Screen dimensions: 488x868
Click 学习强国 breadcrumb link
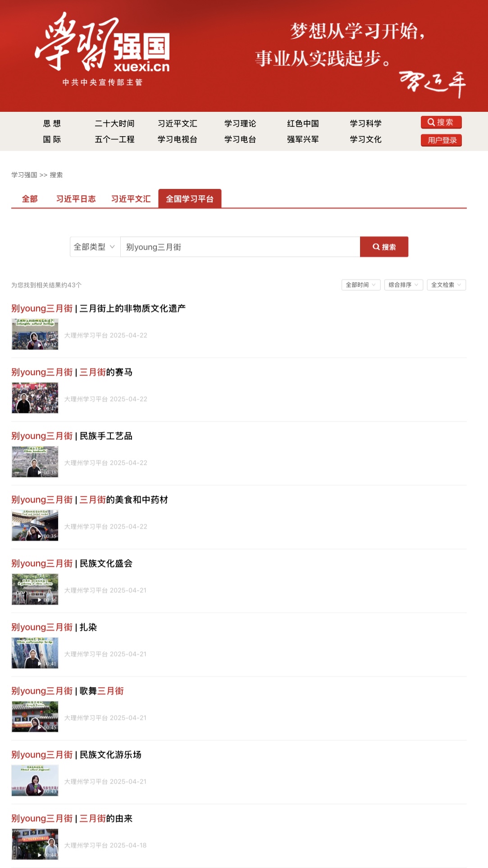pyautogui.click(x=24, y=175)
